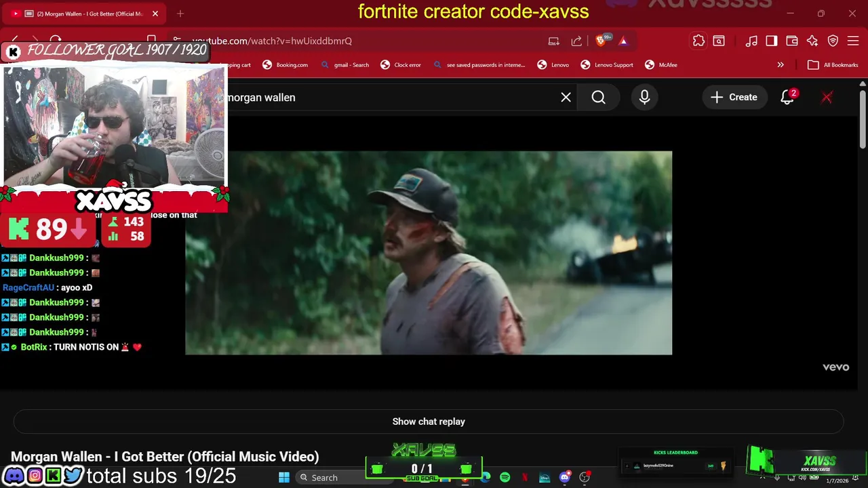Open the Extensions puzzle icon

[x=698, y=41]
